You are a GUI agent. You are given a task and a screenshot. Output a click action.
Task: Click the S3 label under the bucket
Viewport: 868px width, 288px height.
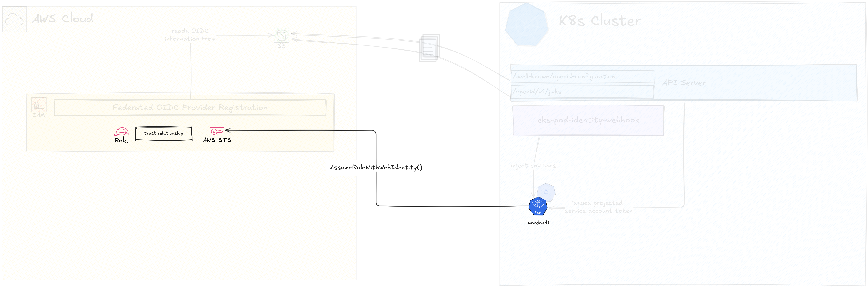[281, 46]
